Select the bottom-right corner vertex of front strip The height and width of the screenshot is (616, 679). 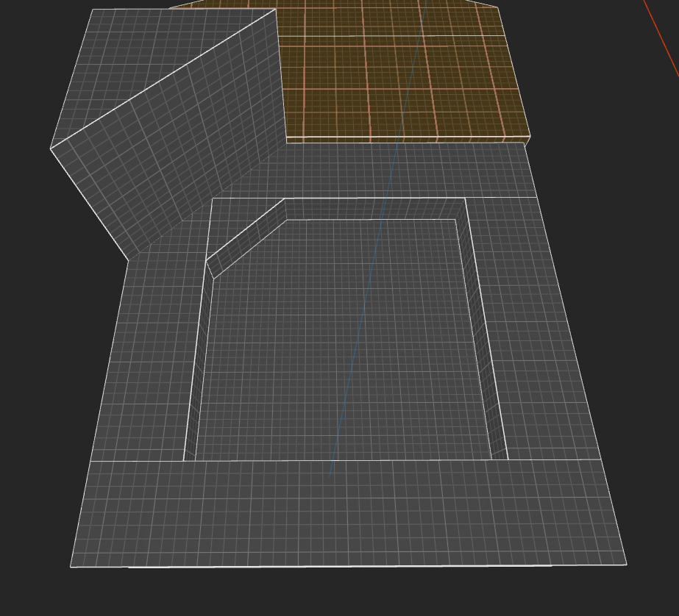[626, 565]
